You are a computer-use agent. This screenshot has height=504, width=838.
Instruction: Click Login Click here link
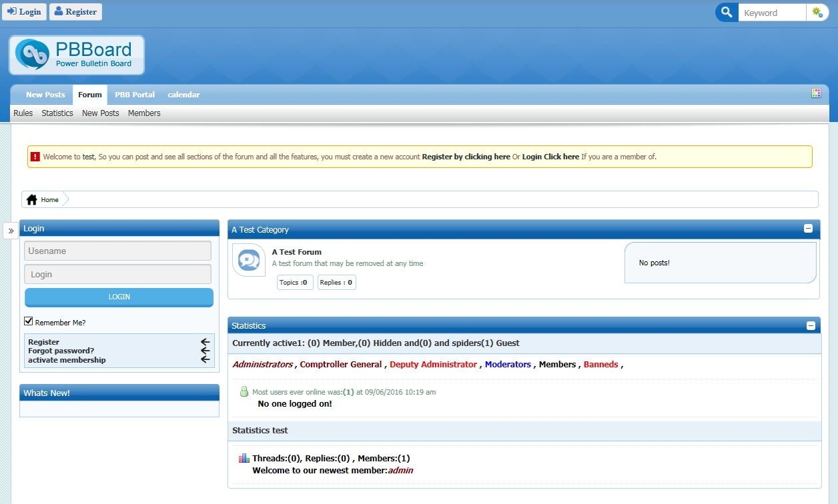550,157
